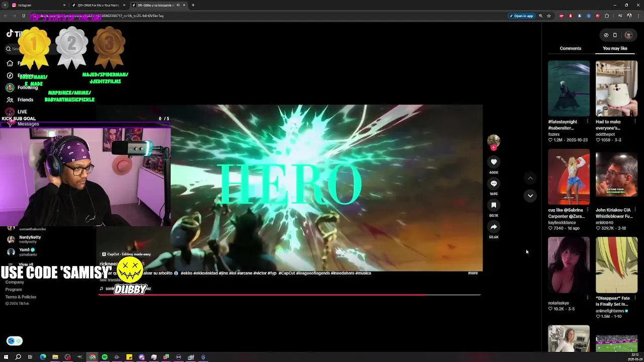644x362 pixels.
Task: Open the #fatestaynight recommended video thumbnail
Action: pos(569,88)
